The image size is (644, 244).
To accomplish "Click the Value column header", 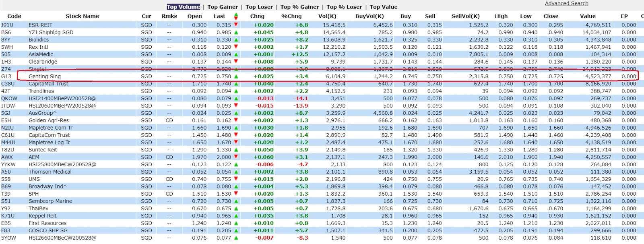I will pyautogui.click(x=587, y=16).
